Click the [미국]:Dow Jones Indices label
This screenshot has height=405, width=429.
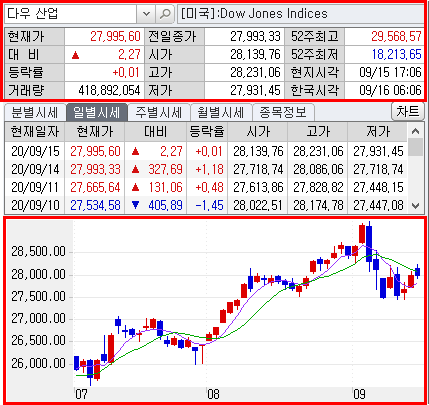coord(254,14)
